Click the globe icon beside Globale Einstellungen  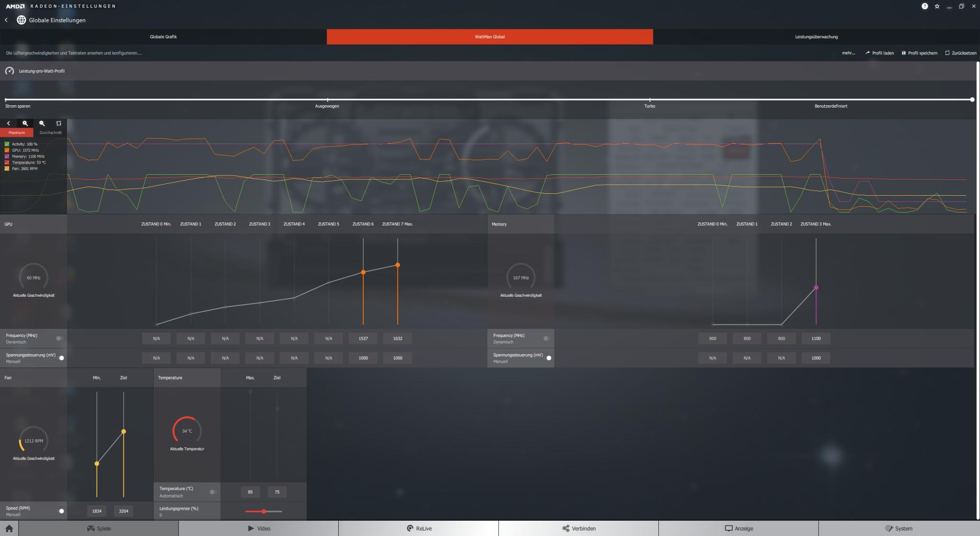(x=21, y=20)
